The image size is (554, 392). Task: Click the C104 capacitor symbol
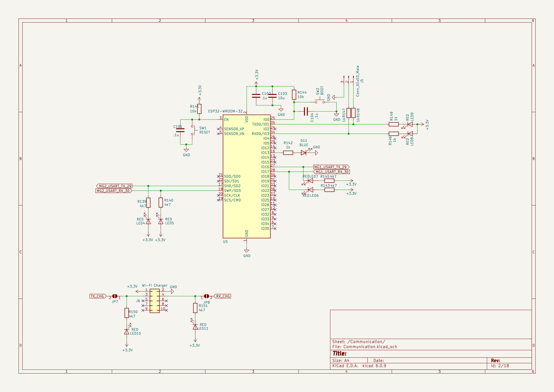(306, 111)
